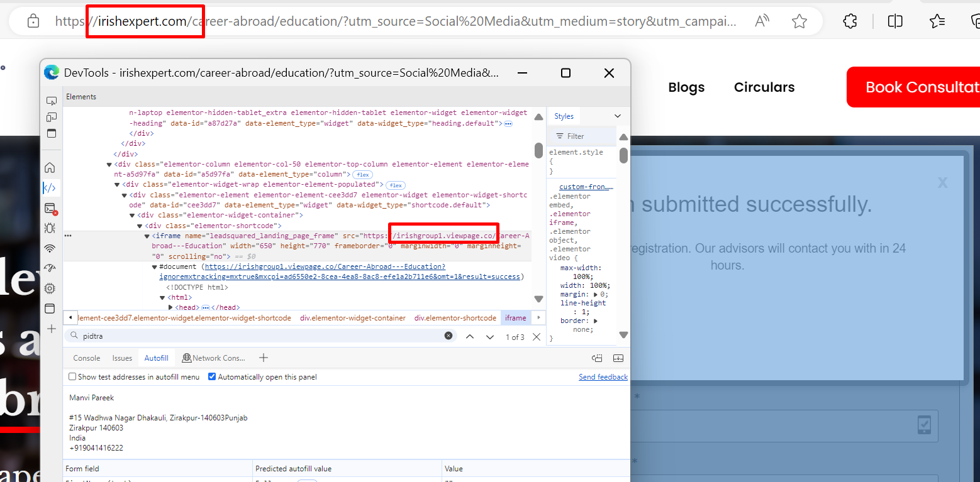
Task: Switch to the Issues drawer tab
Action: coord(122,358)
